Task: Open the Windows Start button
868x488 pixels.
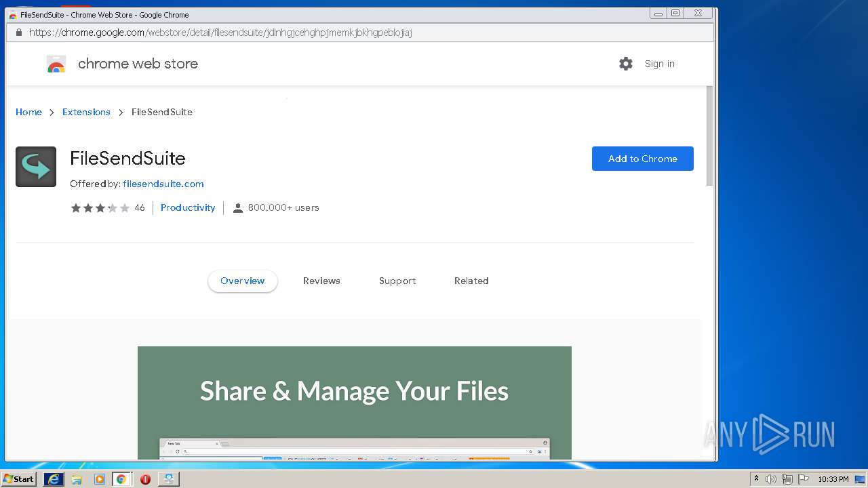Action: pos(19,479)
